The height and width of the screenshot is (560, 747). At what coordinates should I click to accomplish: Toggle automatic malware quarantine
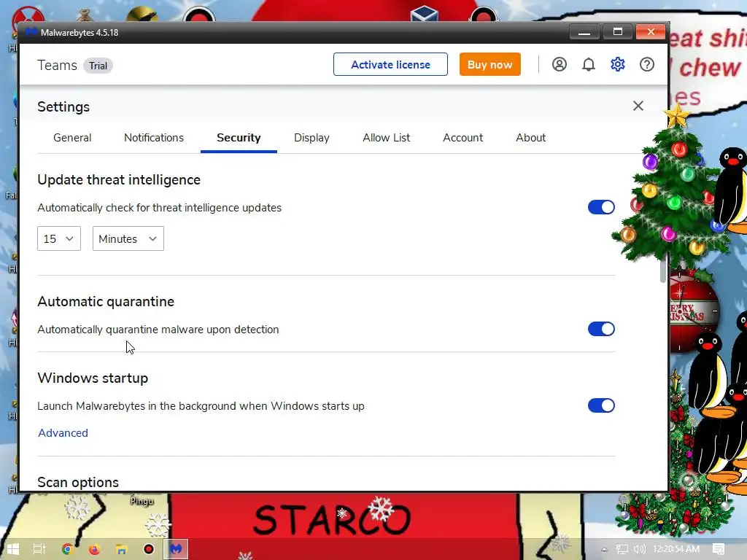[x=601, y=329]
